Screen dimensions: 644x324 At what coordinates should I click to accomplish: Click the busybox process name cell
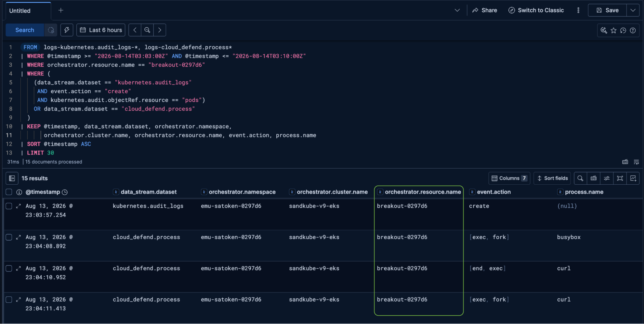pos(569,237)
